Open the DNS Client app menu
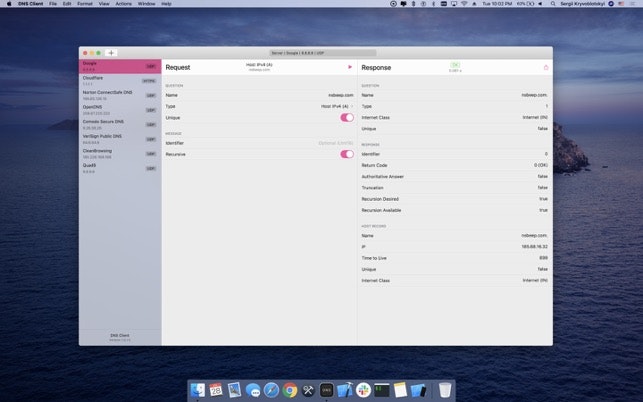643x402 pixels. 30,4
